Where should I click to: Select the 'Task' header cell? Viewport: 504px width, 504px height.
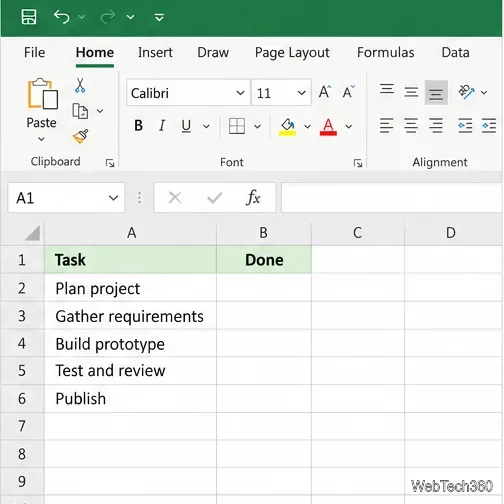(131, 260)
